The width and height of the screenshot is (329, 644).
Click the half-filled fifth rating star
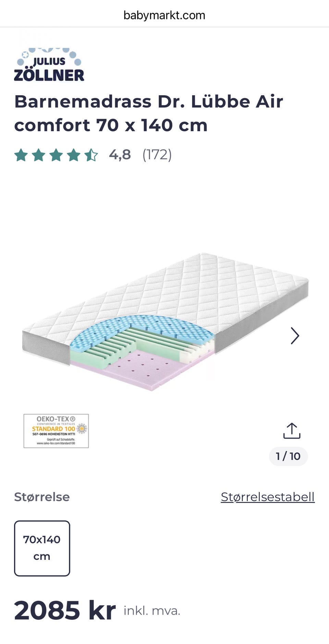(x=91, y=155)
